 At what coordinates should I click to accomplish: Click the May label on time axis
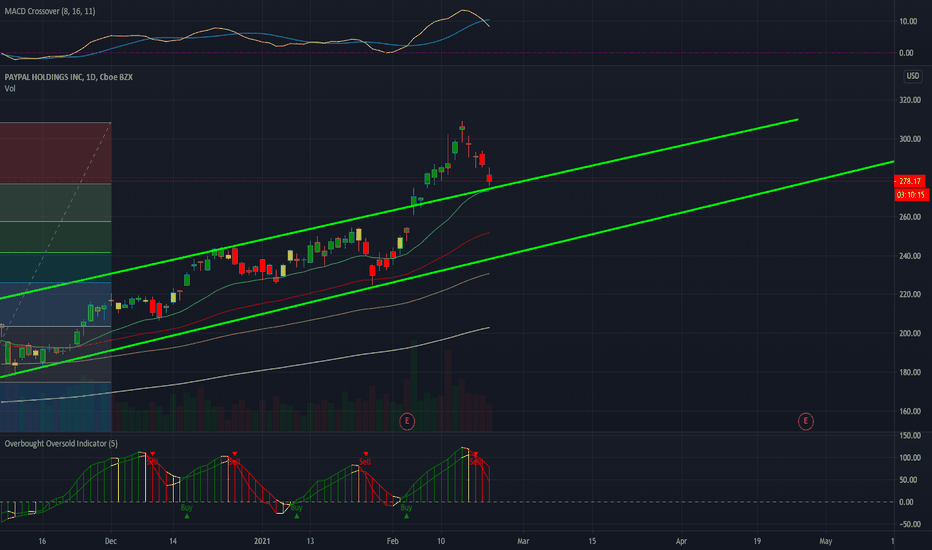(826, 541)
